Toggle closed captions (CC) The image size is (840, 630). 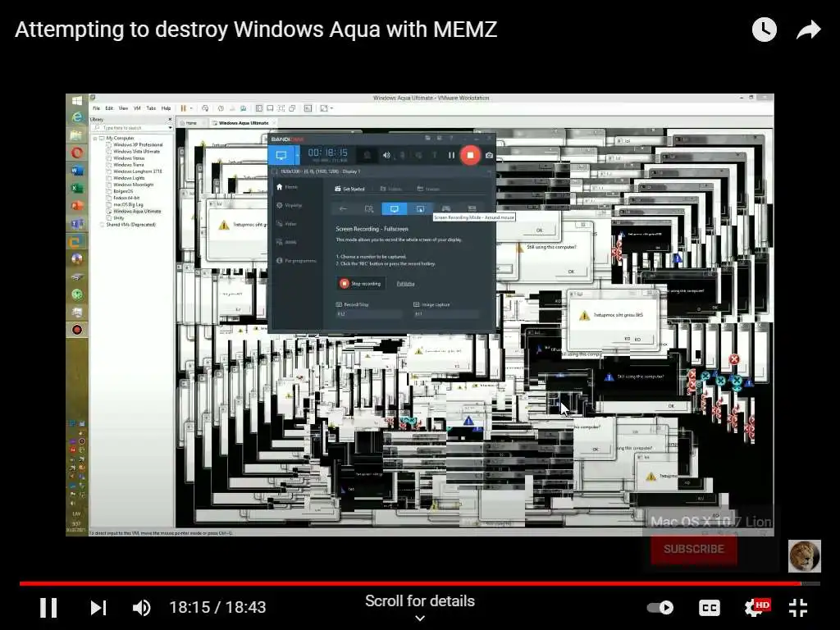tap(710, 608)
